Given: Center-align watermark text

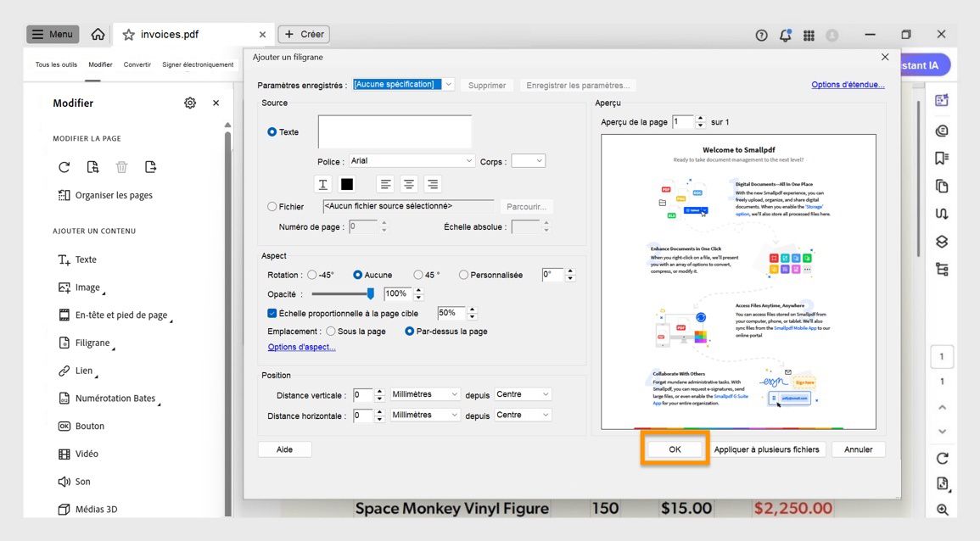Looking at the screenshot, I should coord(409,184).
